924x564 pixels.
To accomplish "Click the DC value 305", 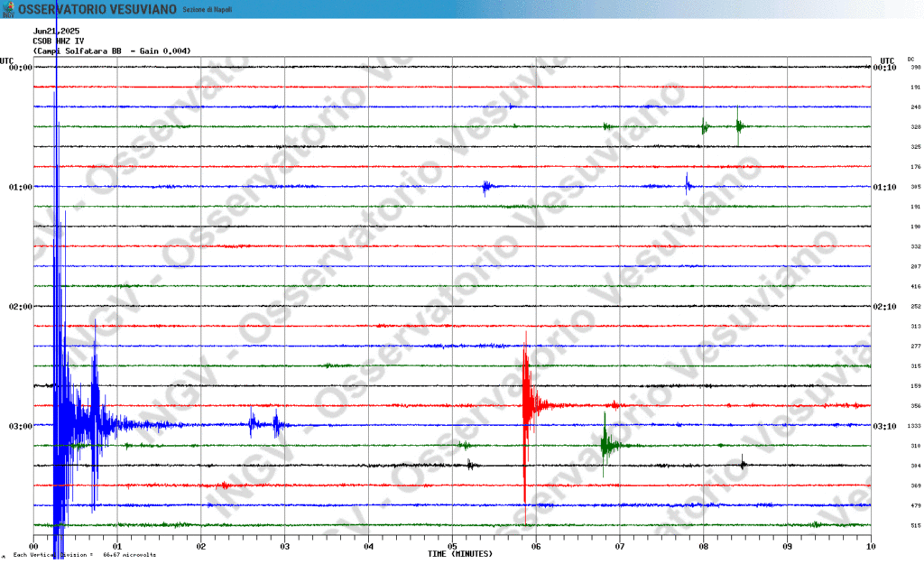I will [916, 187].
